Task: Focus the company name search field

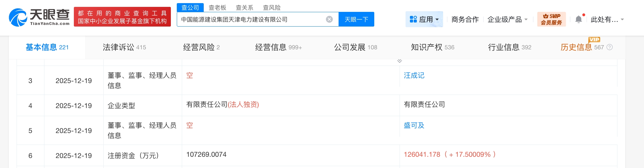Action: 250,19
